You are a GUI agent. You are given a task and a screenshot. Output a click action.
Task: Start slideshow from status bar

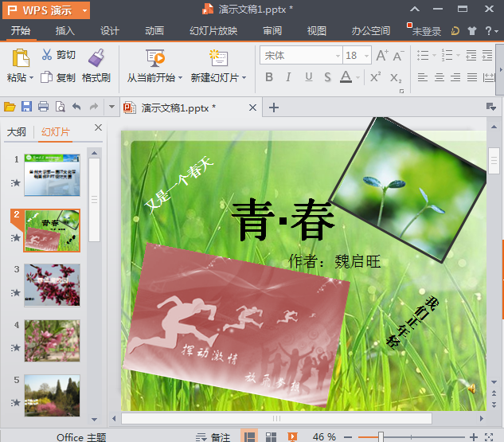coord(292,437)
